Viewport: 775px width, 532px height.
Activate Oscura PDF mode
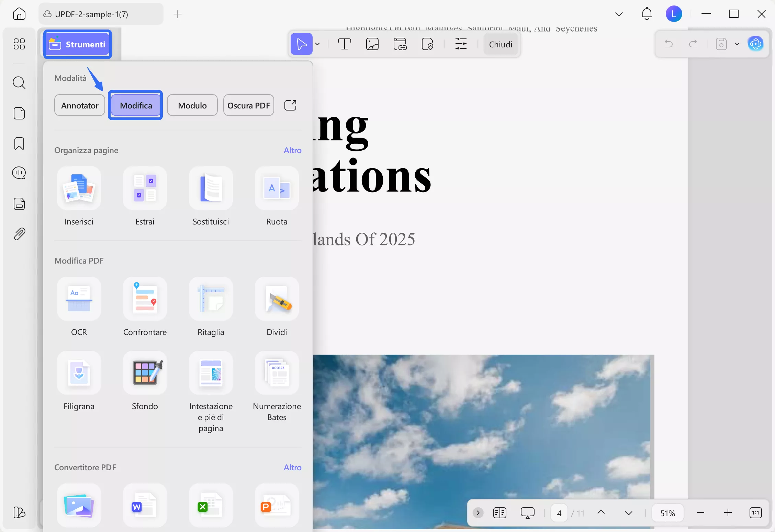[x=248, y=105]
